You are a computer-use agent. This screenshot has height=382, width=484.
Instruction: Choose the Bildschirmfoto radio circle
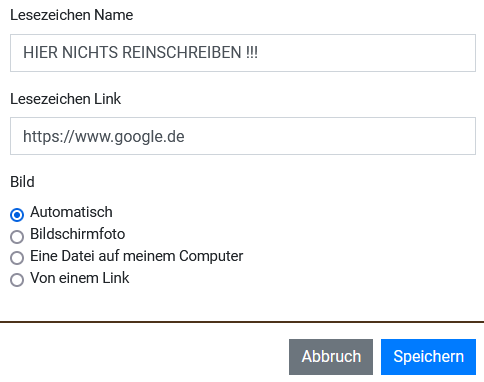click(17, 237)
